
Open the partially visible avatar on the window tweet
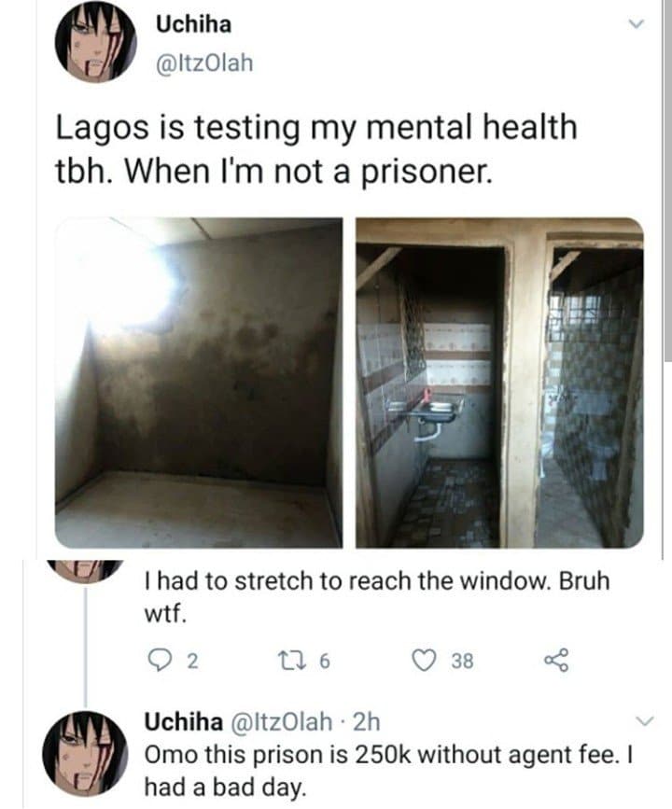pos(86,571)
